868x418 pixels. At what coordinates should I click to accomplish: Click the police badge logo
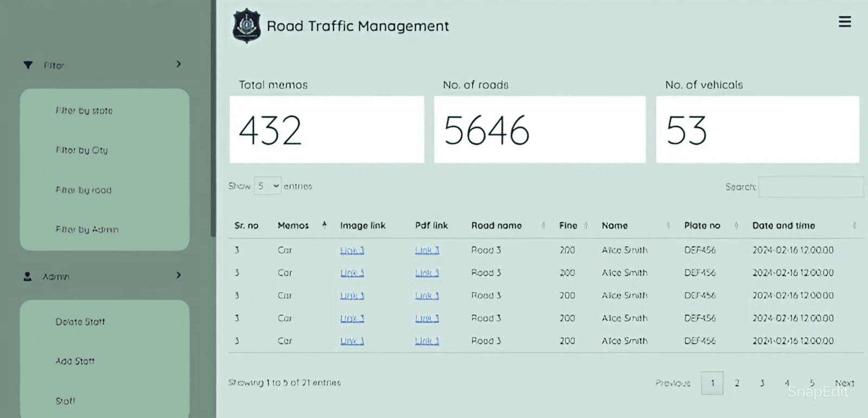click(247, 26)
